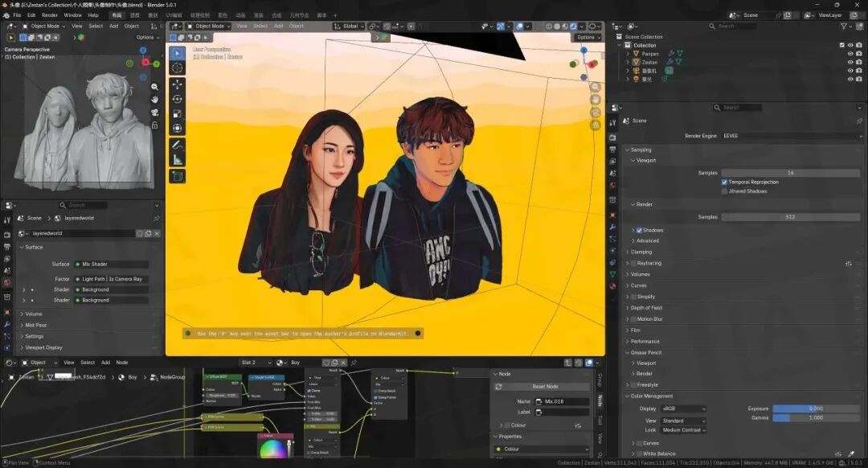Open Display sRGB dropdown

684,408
